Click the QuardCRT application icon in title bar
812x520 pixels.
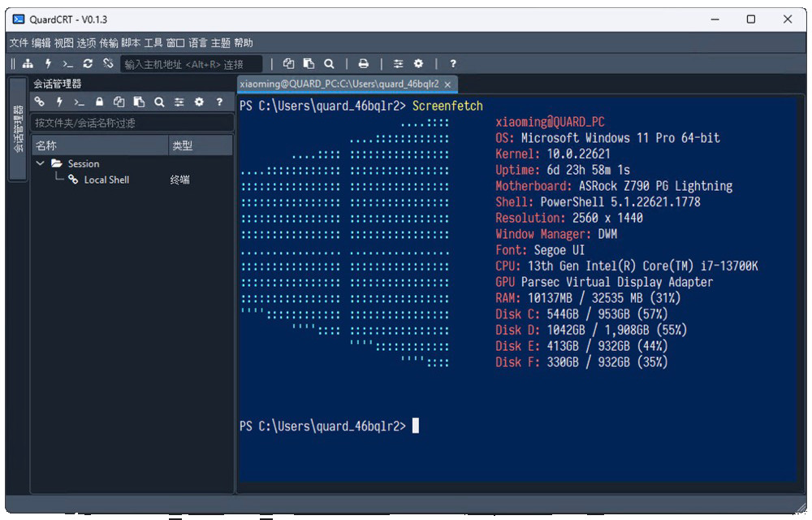tap(18, 19)
